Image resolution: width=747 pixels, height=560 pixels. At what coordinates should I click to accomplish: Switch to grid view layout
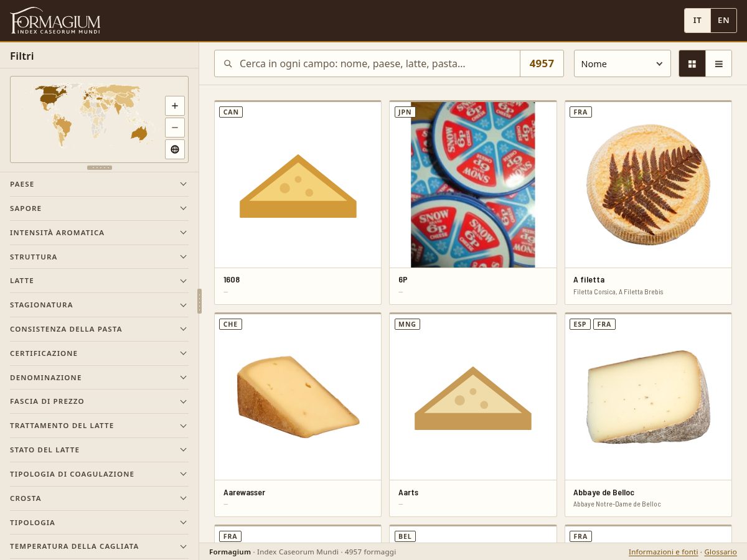[692, 63]
